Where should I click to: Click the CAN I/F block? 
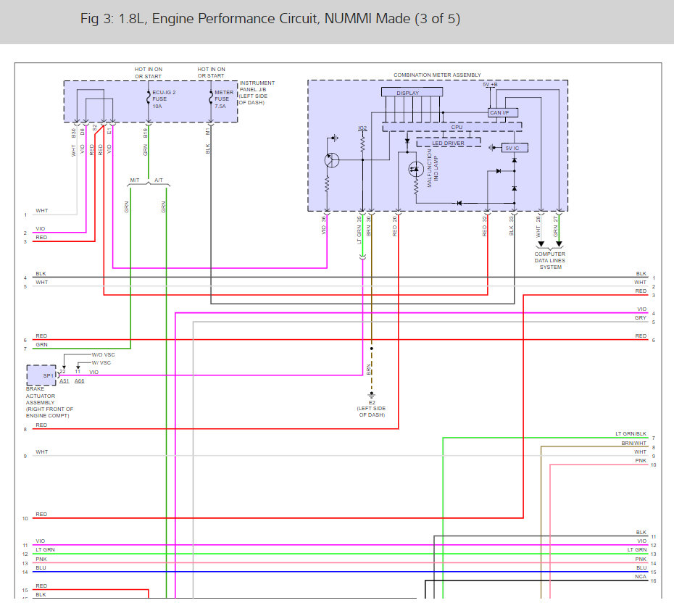pos(503,112)
